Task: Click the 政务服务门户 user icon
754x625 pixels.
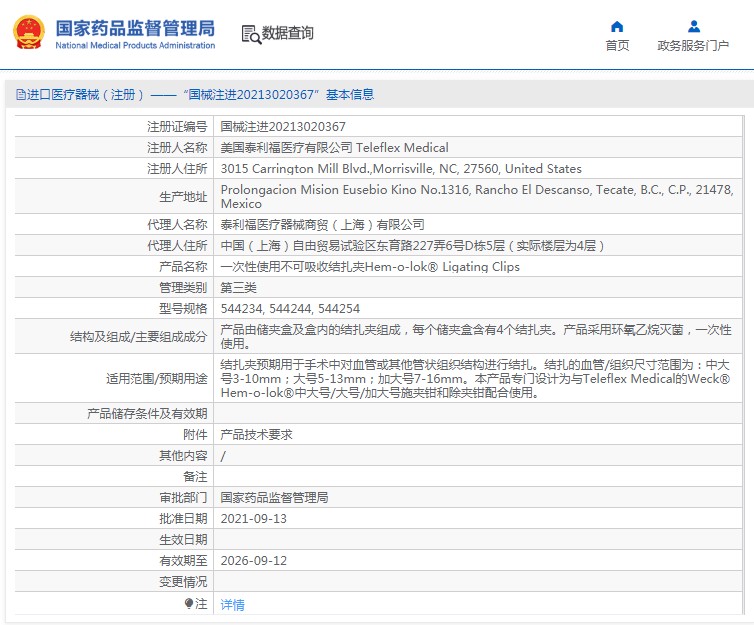Action: (693, 26)
